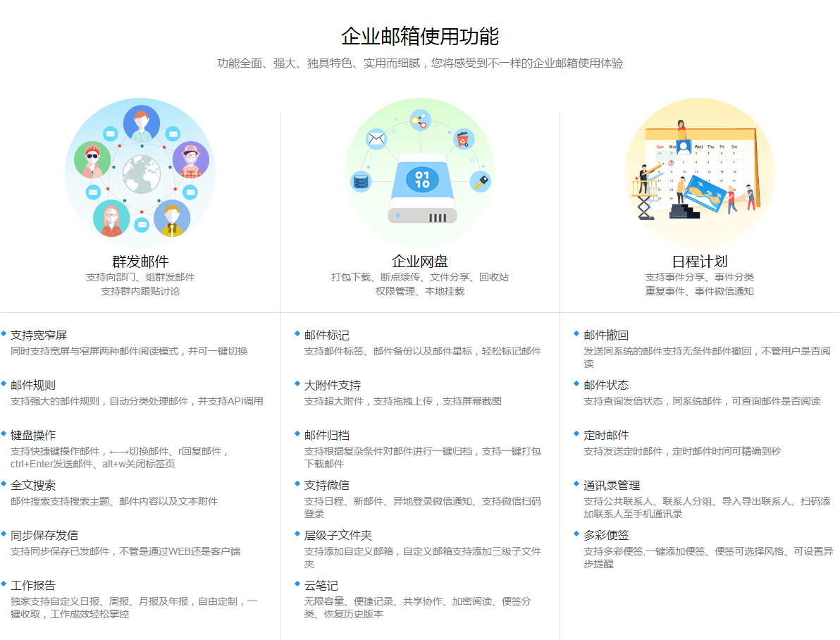Click the 同步保存发信 feature title

pos(44,535)
